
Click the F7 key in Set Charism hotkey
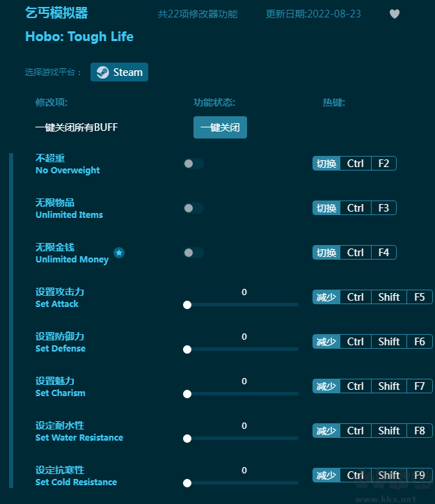(x=419, y=386)
